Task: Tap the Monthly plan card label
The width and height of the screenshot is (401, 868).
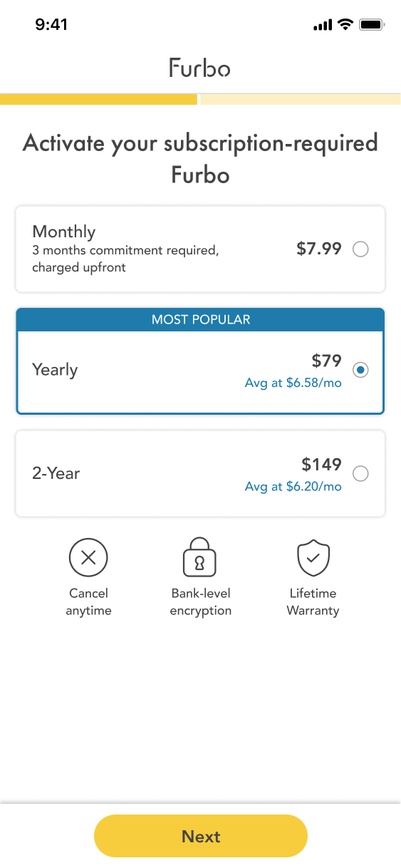Action: click(64, 232)
